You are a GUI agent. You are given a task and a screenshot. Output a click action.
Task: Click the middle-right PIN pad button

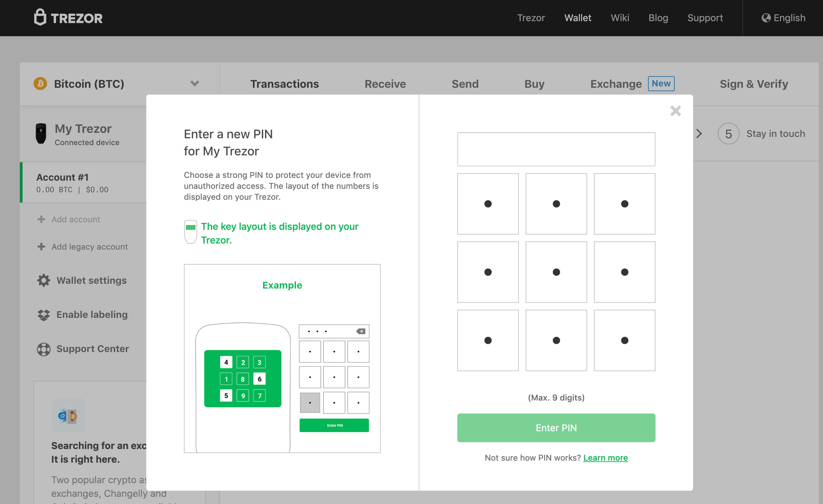[x=624, y=272]
